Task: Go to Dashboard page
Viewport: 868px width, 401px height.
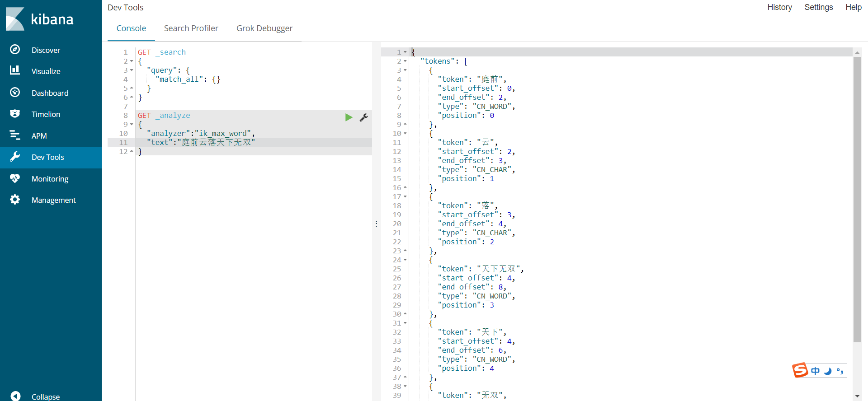Action: [x=50, y=93]
